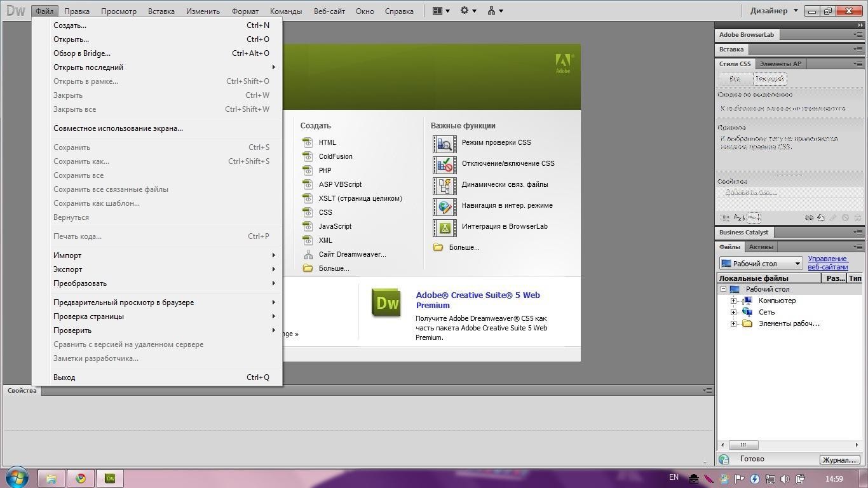Click the dynamically related files icon
Screen dimensions: 868x488
(445, 186)
